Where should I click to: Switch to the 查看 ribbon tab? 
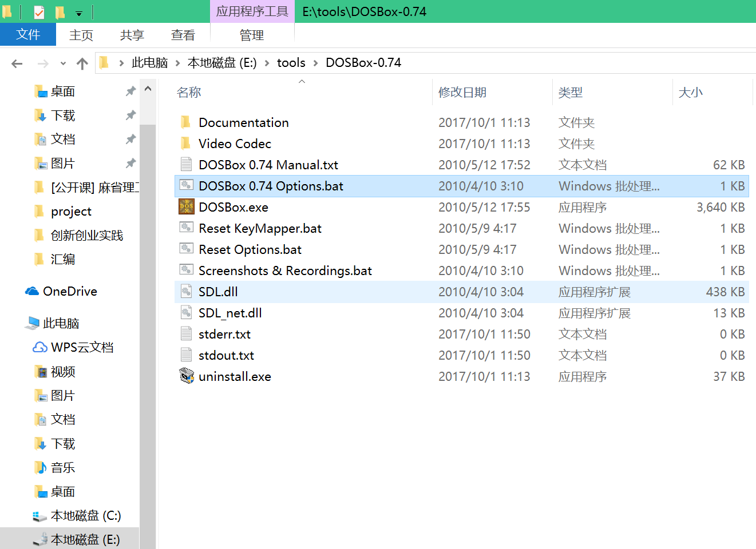183,35
